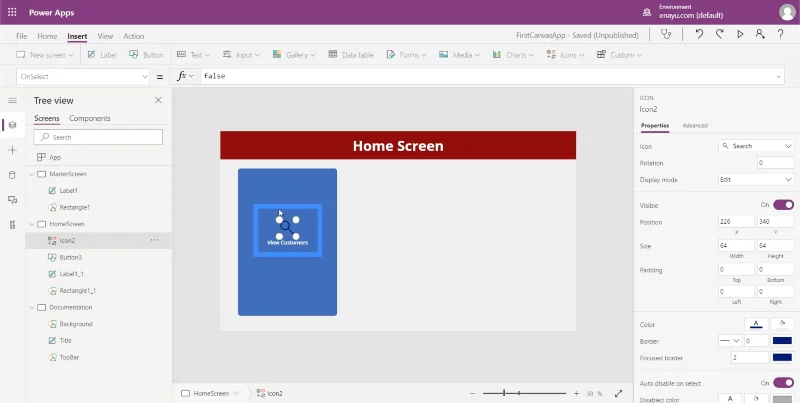Switch to the Components tab
Screen dimensions: 800x403
(90, 118)
